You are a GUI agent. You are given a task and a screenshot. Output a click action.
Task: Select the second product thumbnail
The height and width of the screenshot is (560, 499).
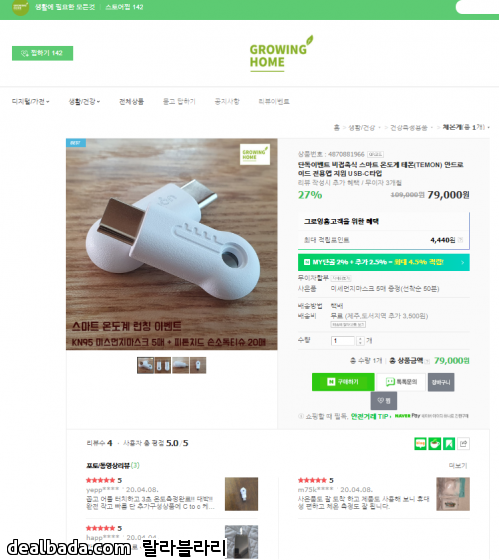[x=163, y=365]
